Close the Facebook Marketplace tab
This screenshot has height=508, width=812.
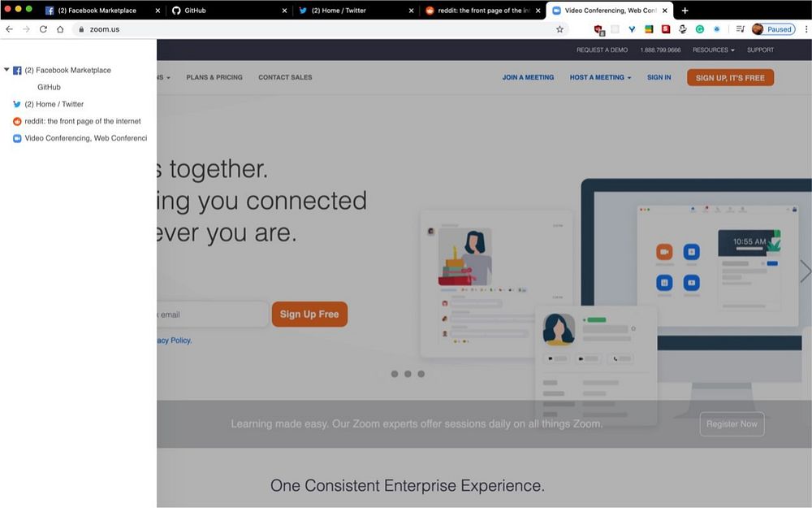158,11
